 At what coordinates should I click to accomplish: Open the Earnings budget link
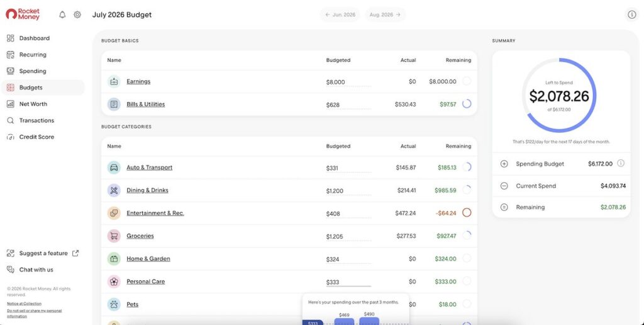(138, 81)
